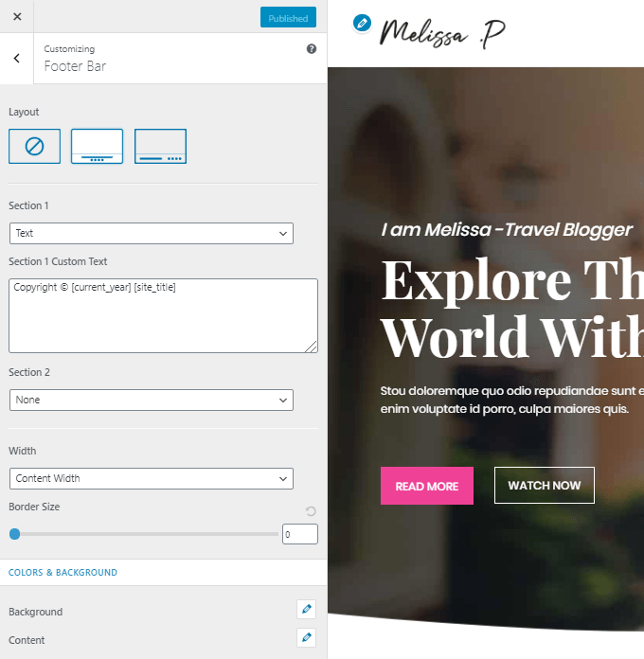Click the WATCH NOW button
Image resolution: width=644 pixels, height=659 pixels.
(x=545, y=486)
